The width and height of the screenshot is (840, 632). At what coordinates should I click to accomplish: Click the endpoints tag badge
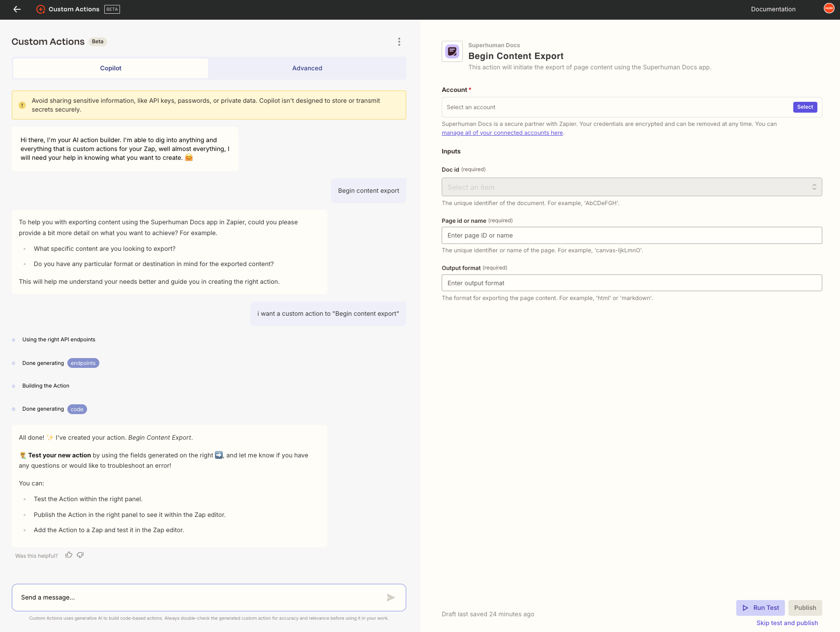[83, 363]
